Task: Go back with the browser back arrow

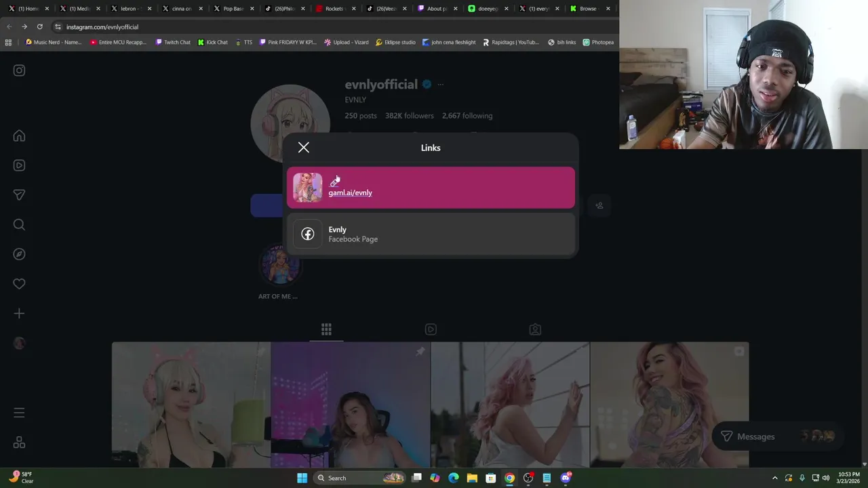Action: tap(9, 27)
